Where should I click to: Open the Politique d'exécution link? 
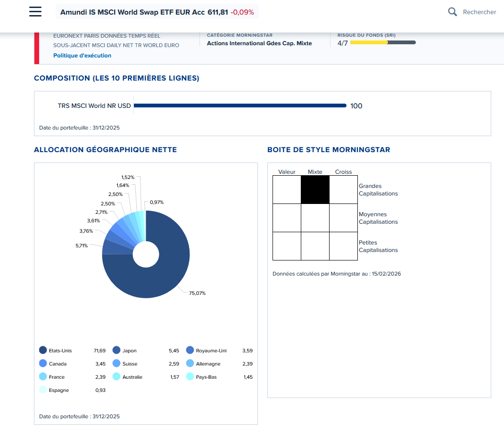[x=82, y=56]
